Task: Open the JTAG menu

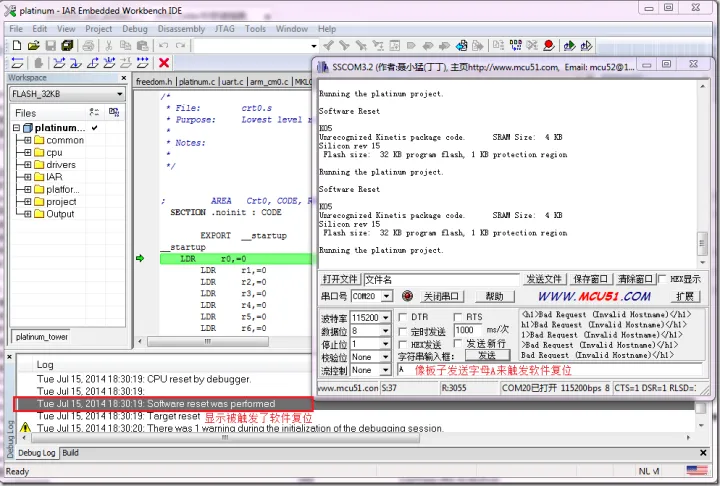Action: pos(224,29)
